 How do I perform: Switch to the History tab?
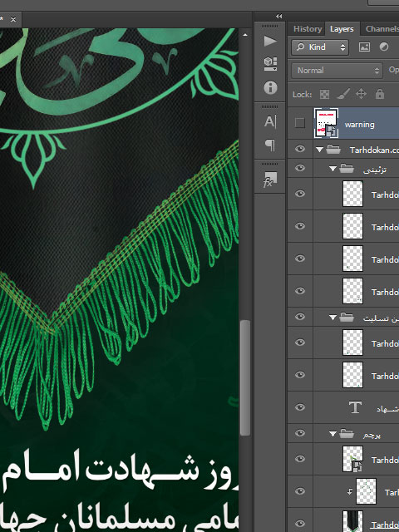(x=308, y=29)
